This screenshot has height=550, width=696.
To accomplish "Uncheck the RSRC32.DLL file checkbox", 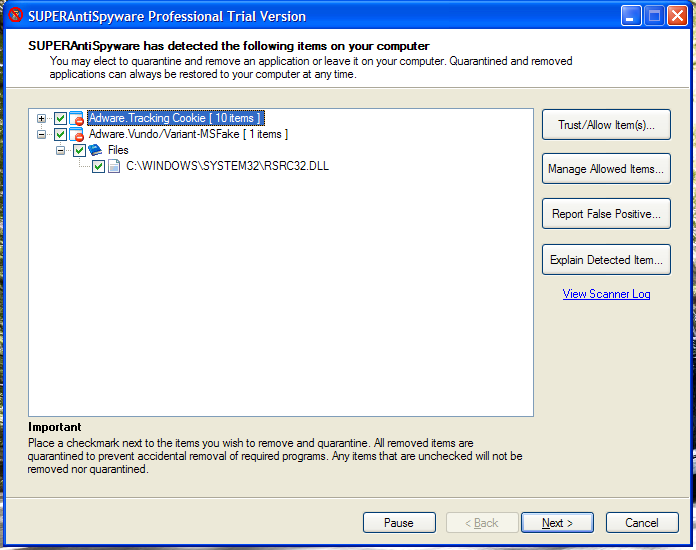I will (x=99, y=166).
